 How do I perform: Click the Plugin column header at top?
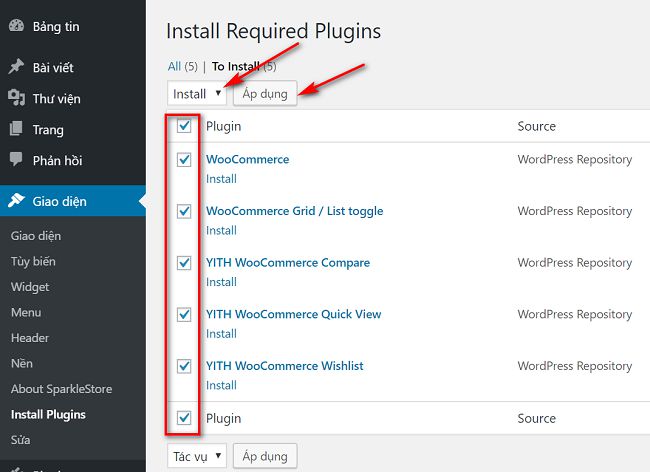223,126
